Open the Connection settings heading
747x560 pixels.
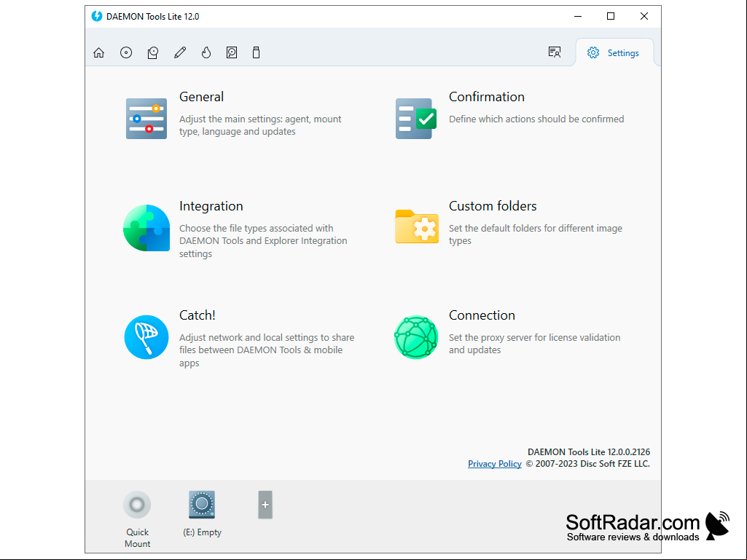pyautogui.click(x=482, y=315)
